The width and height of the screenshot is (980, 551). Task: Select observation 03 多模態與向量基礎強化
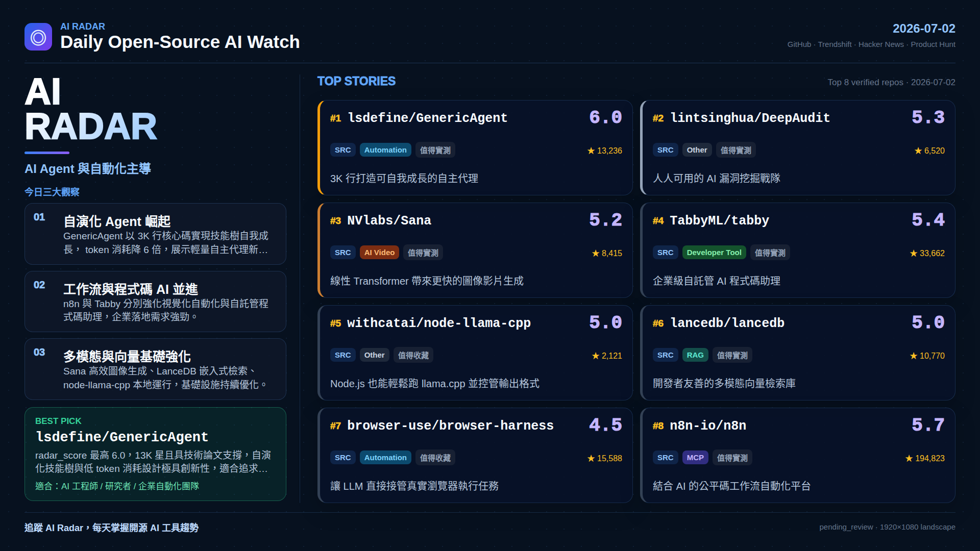pyautogui.click(x=155, y=369)
